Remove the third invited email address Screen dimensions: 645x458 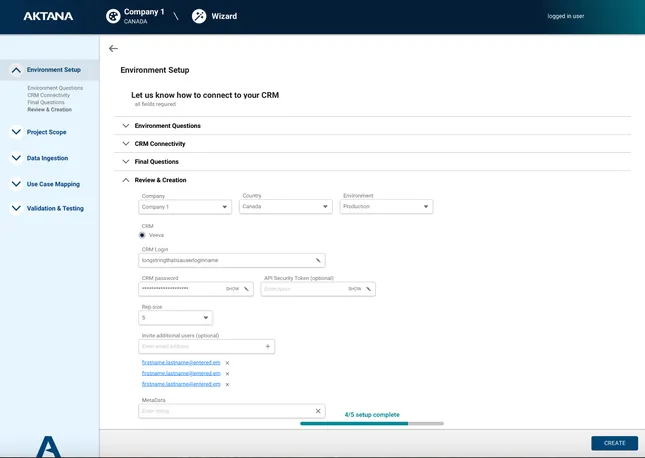coord(227,384)
